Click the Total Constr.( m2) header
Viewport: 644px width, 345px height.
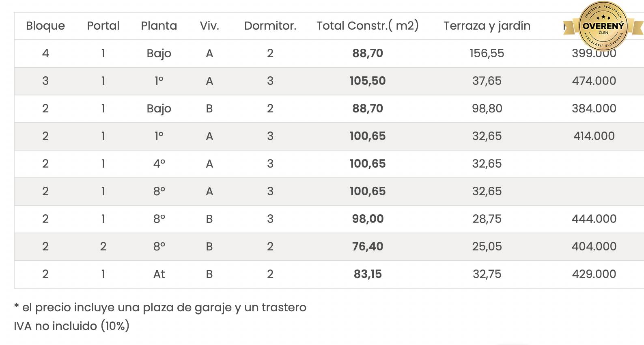coord(367,26)
